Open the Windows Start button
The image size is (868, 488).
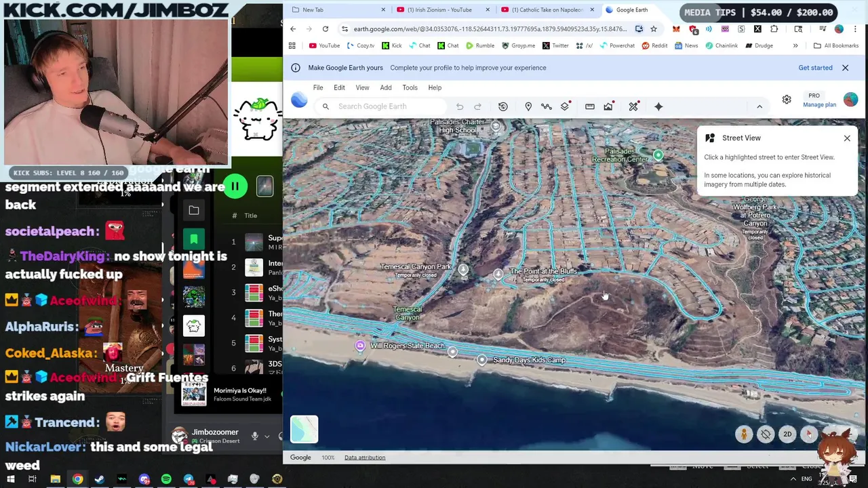tap(11, 479)
